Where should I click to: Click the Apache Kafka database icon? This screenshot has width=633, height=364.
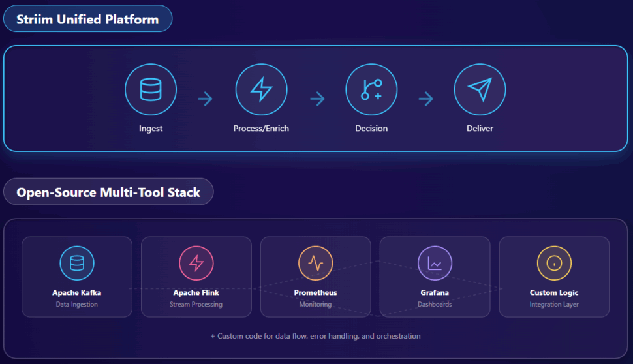(77, 263)
